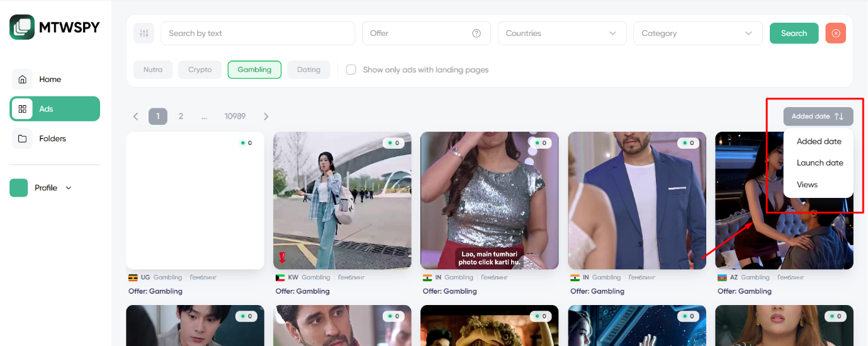The height and width of the screenshot is (346, 868).
Task: Toggle the Nutra category filter
Action: tap(153, 70)
